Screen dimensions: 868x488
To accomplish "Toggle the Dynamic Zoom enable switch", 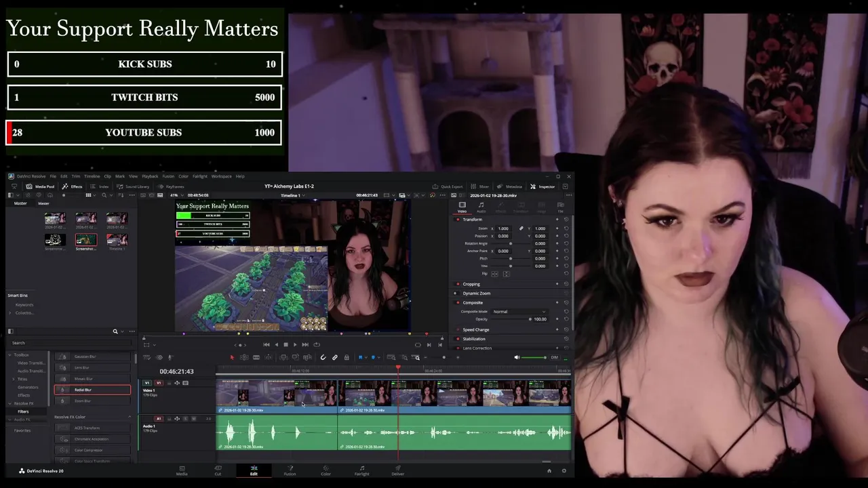I will point(458,293).
